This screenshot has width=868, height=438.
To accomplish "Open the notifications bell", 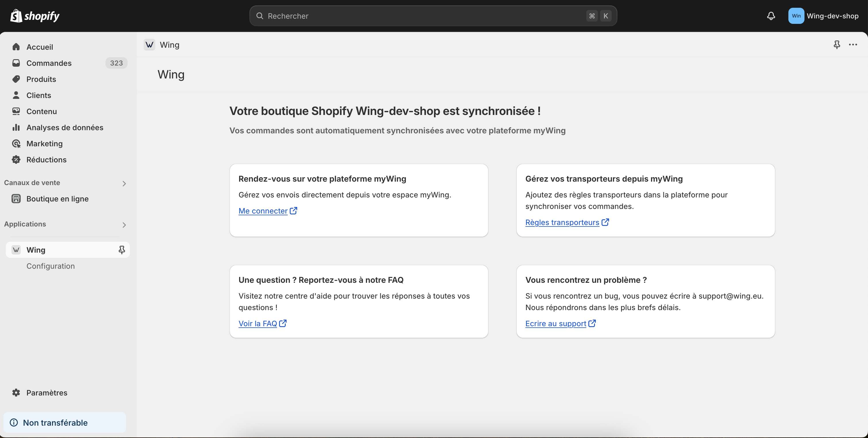I will click(x=771, y=16).
